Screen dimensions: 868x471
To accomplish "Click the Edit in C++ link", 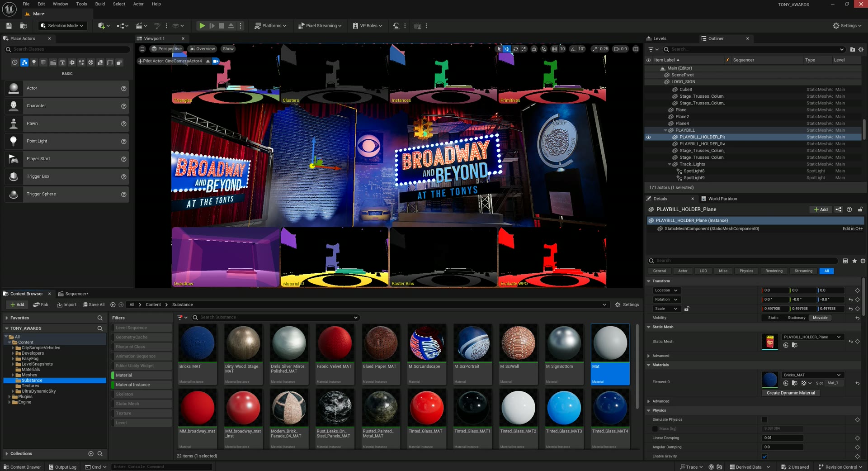I will tap(853, 229).
